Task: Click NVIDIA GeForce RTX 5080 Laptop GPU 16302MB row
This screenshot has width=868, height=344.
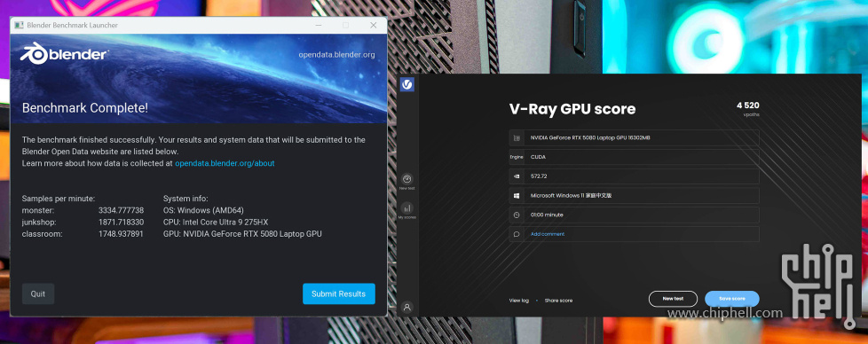Action: pyautogui.click(x=635, y=137)
